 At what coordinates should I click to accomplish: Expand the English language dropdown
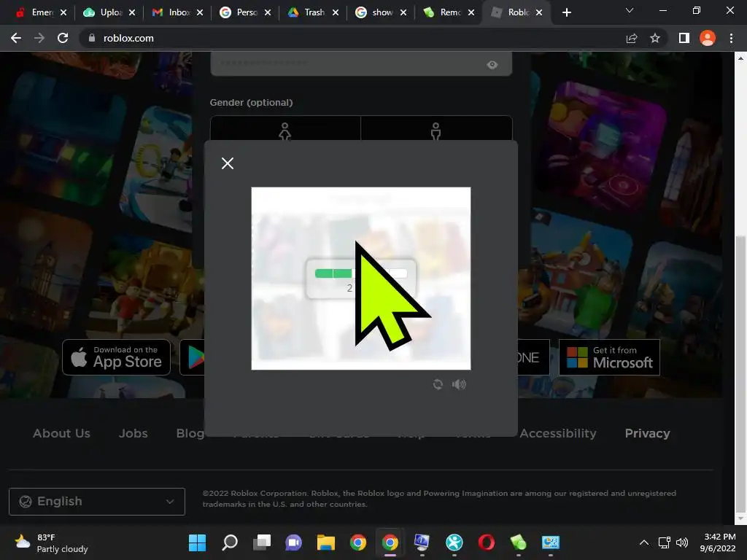tap(97, 502)
